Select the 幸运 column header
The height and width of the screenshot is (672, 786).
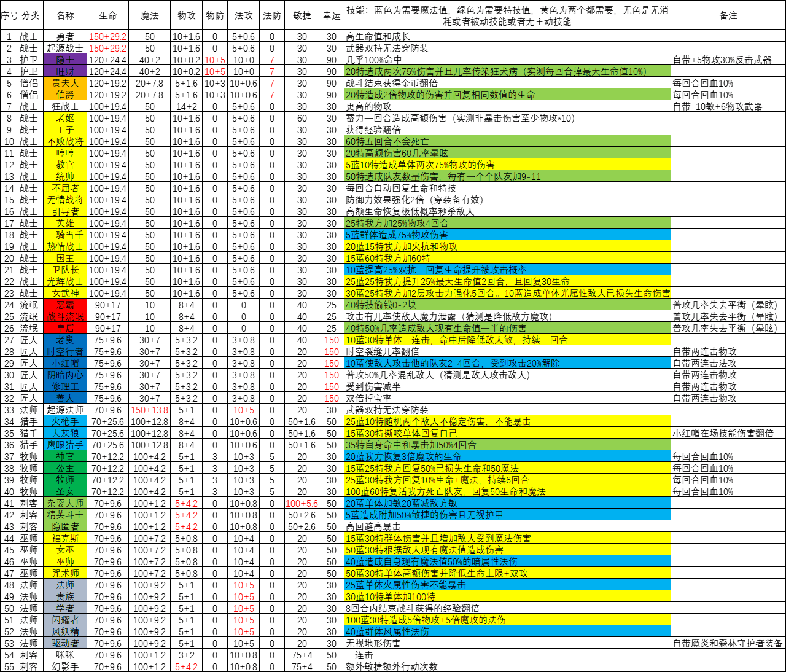pos(332,15)
